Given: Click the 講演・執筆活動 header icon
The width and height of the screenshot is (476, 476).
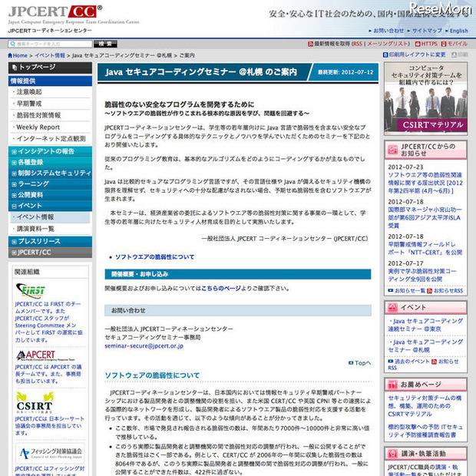Looking at the screenshot, I should tap(393, 454).
